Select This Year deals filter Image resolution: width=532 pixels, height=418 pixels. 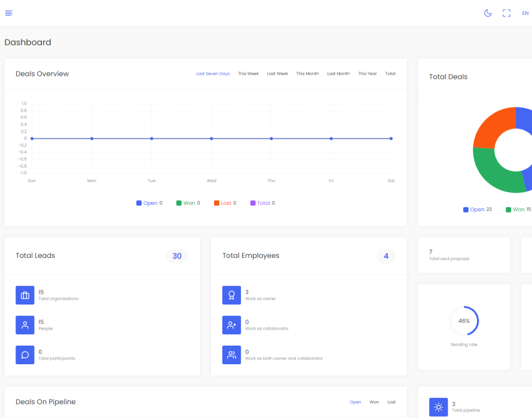[x=367, y=74]
